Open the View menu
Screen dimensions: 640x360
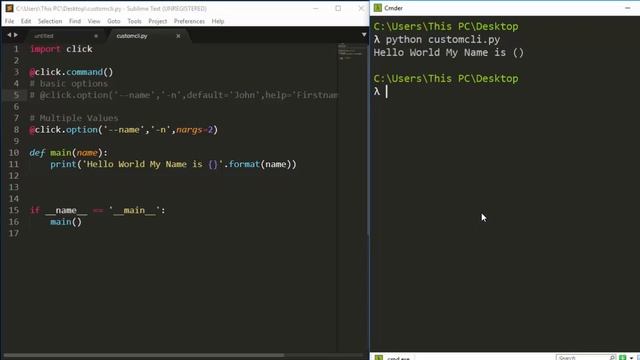[94, 21]
